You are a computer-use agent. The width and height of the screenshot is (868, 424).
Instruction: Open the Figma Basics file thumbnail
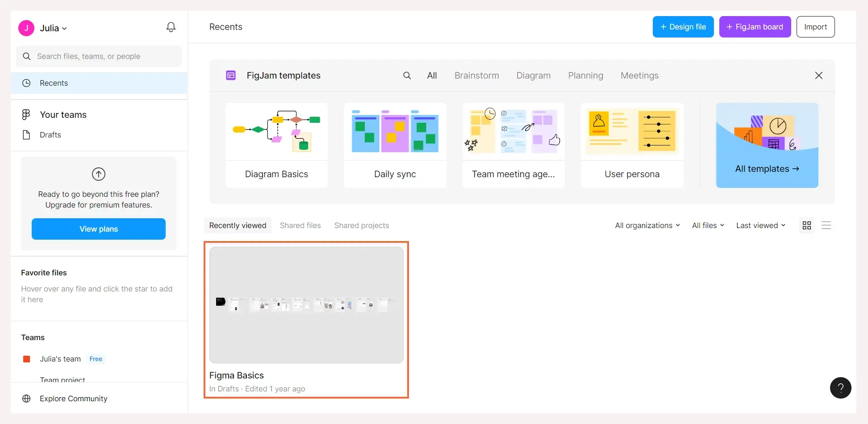coord(306,305)
